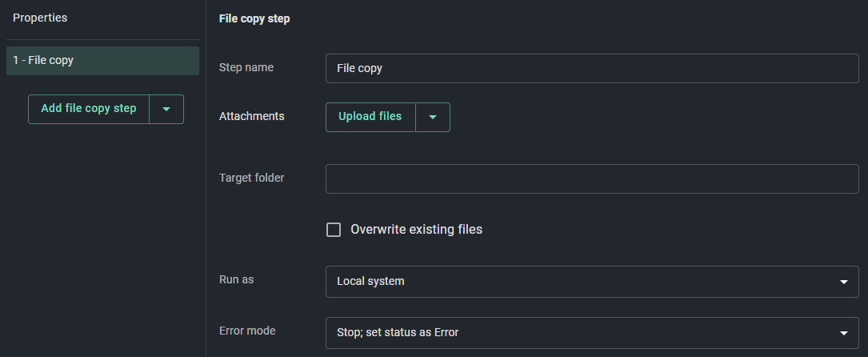868x357 pixels.
Task: Click the Overwrite existing files label text
Action: (416, 230)
